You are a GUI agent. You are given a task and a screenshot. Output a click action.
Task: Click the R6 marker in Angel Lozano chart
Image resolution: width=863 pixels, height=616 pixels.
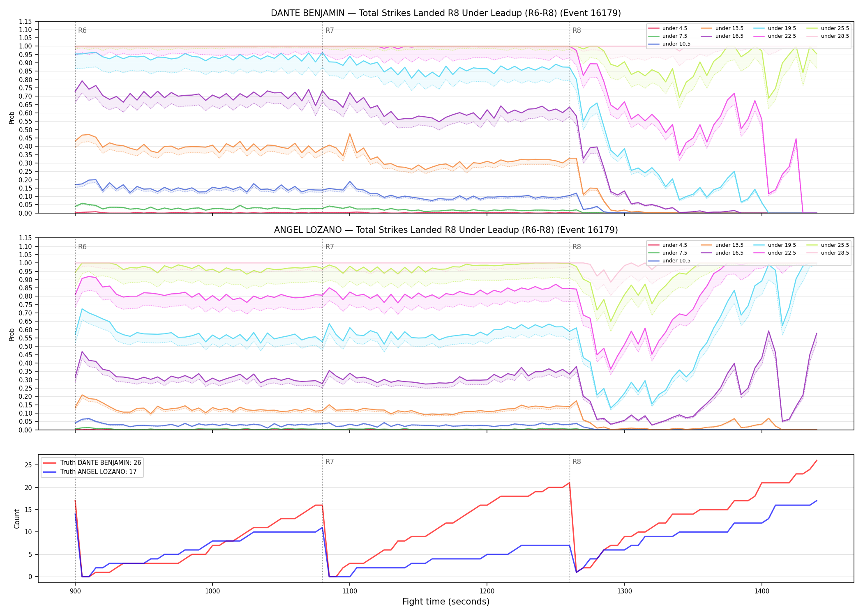(82, 247)
